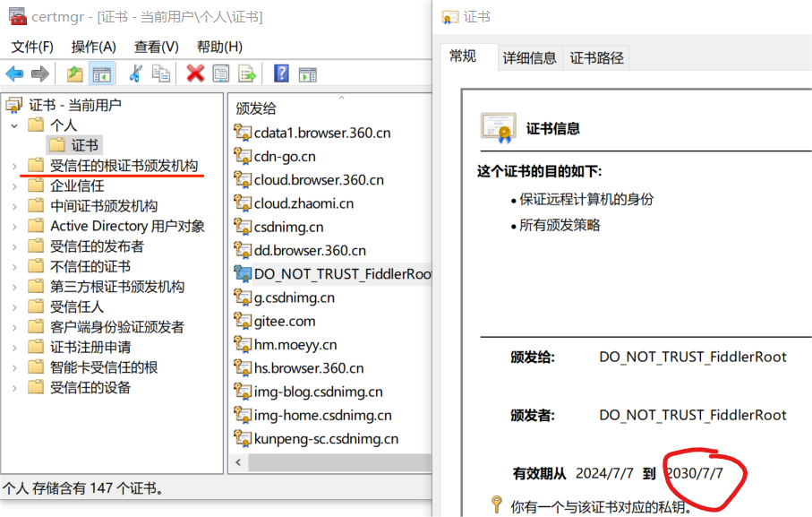Click the Back arrow toolbar icon

pos(14,73)
